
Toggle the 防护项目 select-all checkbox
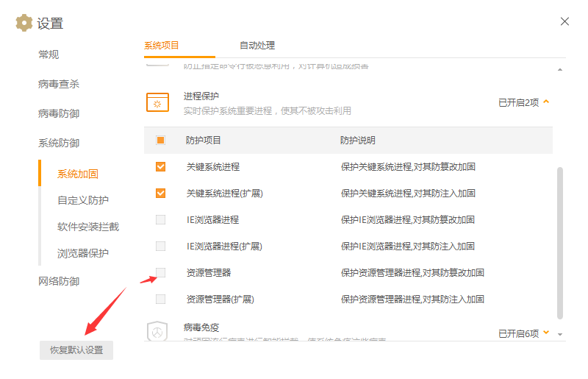[160, 140]
